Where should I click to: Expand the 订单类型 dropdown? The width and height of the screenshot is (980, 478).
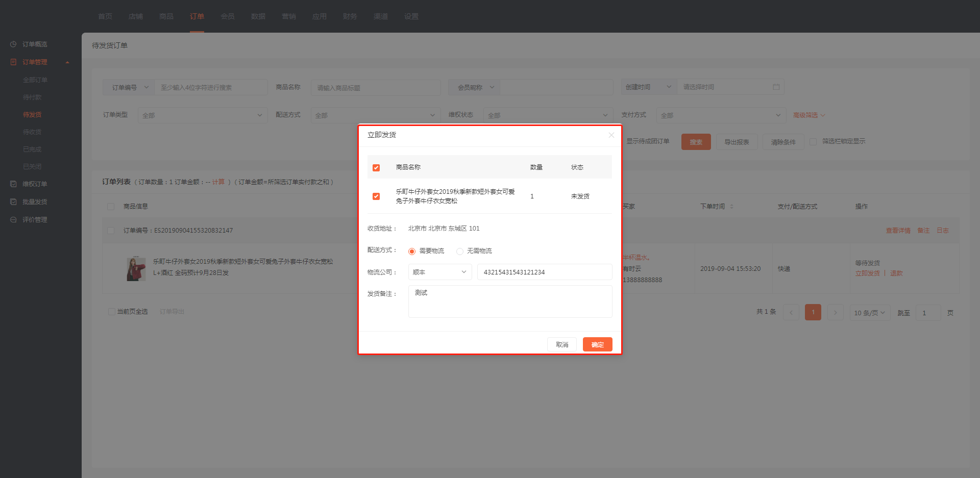pos(203,115)
